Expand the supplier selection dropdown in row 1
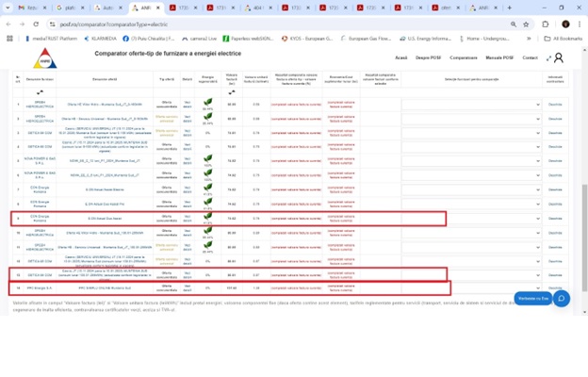588x377 pixels. coord(471,105)
